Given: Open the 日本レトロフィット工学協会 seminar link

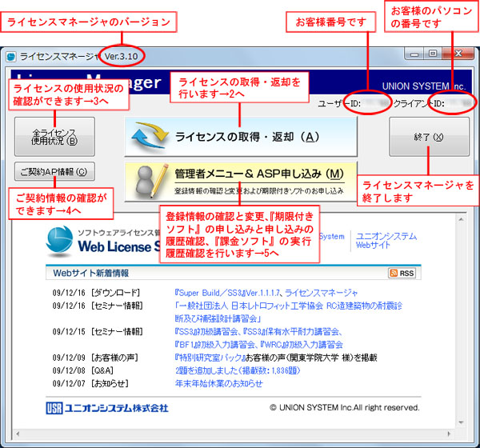Looking at the screenshot, I should coord(288,306).
